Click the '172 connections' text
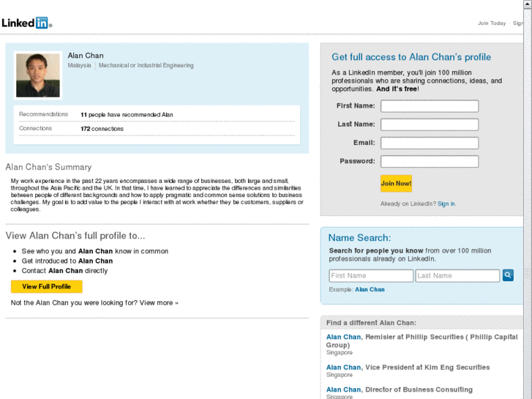This screenshot has width=532, height=399. tap(102, 129)
